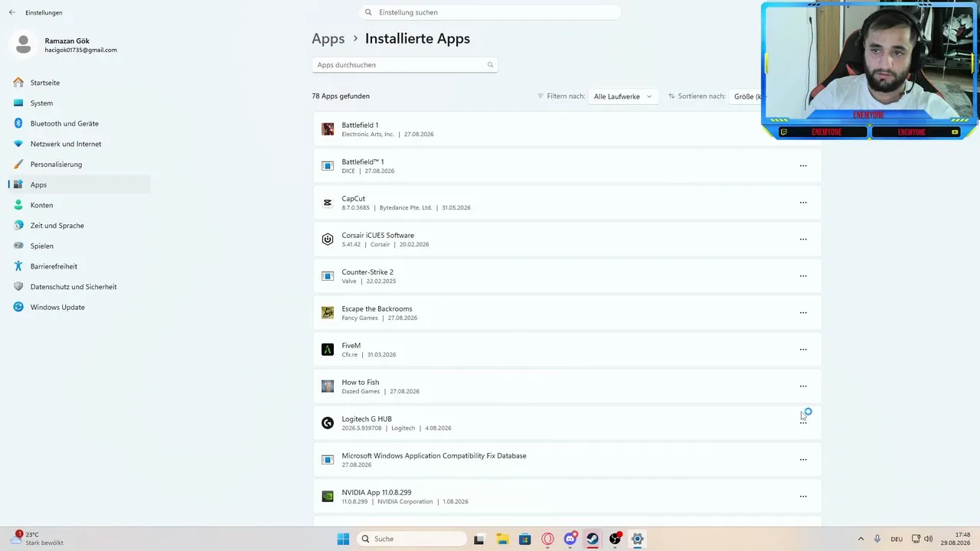Focus the Einstellung suchen search field
The image size is (980, 551).
490,12
